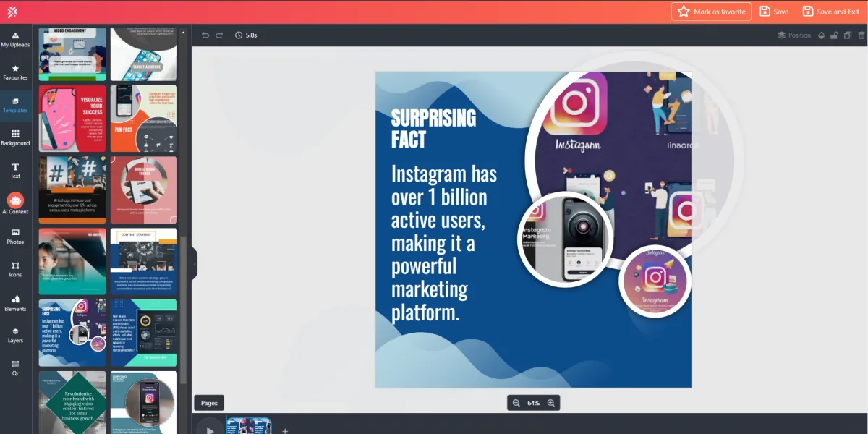Click Save and Exit
Image resolution: width=868 pixels, height=434 pixels.
[x=830, y=12]
